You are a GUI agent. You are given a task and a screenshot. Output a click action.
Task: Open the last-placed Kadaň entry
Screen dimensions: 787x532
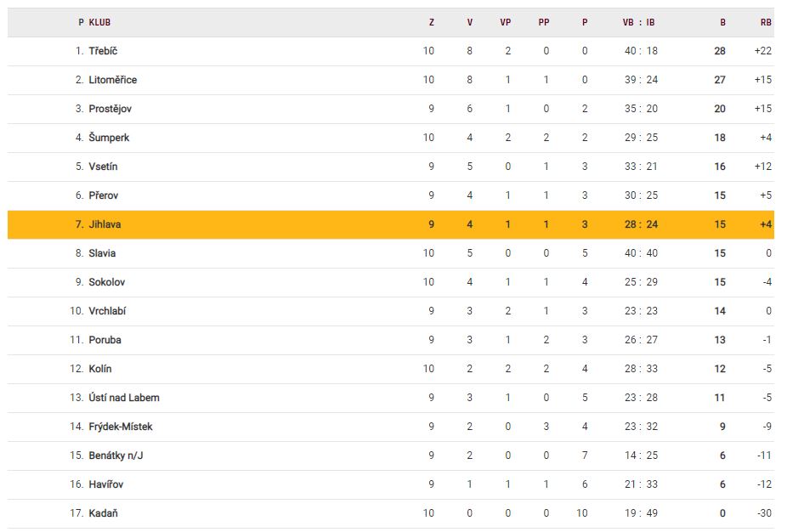click(x=102, y=513)
